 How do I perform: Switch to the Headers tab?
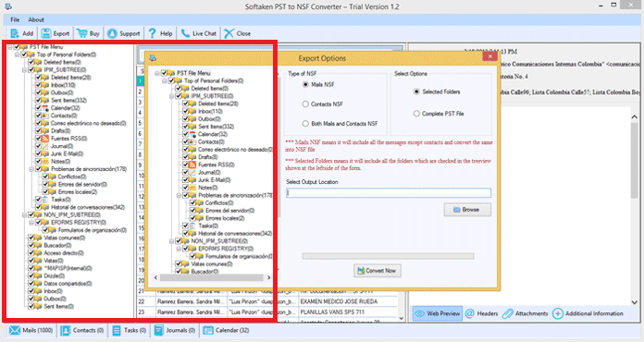481,313
